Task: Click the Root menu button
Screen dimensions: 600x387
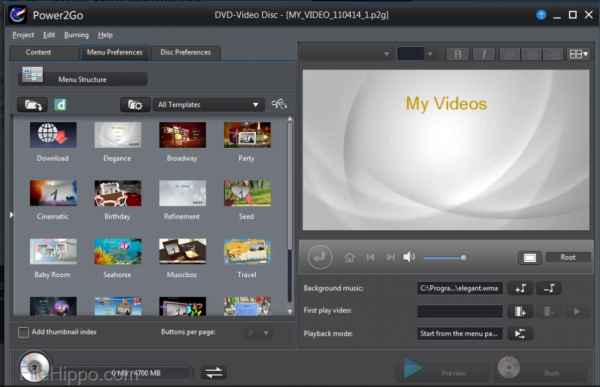Action: tap(568, 257)
